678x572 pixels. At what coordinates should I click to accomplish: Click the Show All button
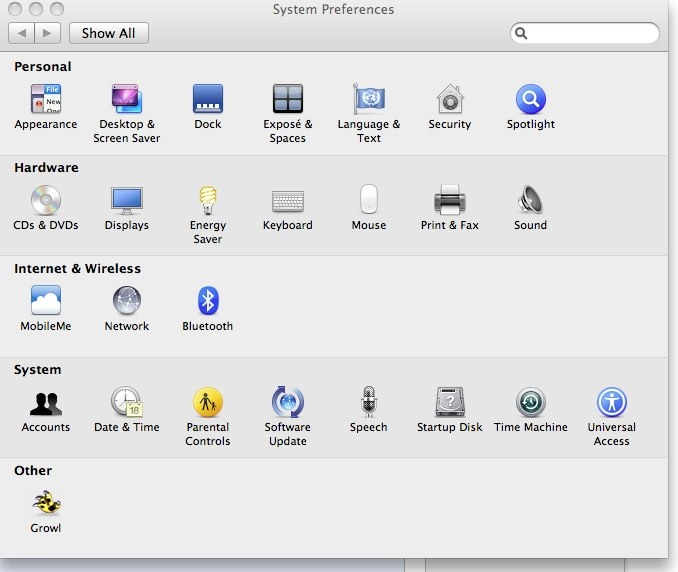(x=108, y=33)
